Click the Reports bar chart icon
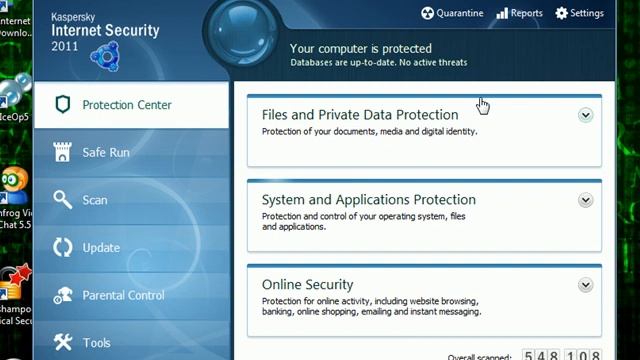This screenshot has height=360, width=640. point(502,13)
